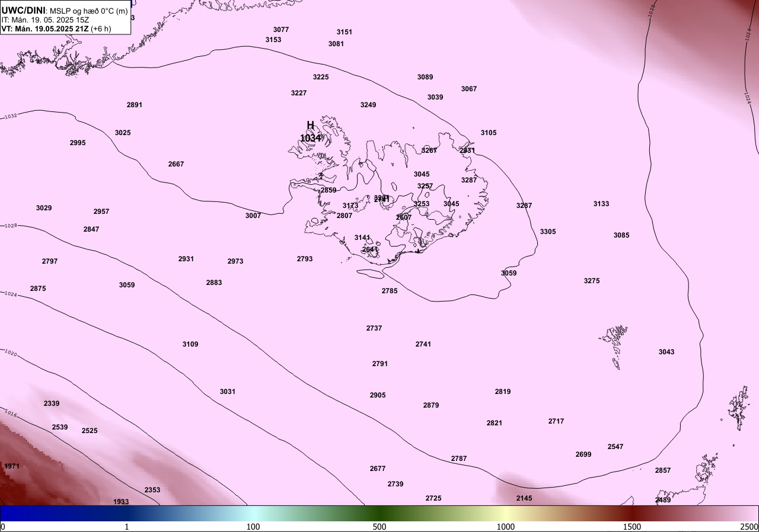Click the height value 2891
Viewport: 759px width, 532px height.
(x=135, y=105)
